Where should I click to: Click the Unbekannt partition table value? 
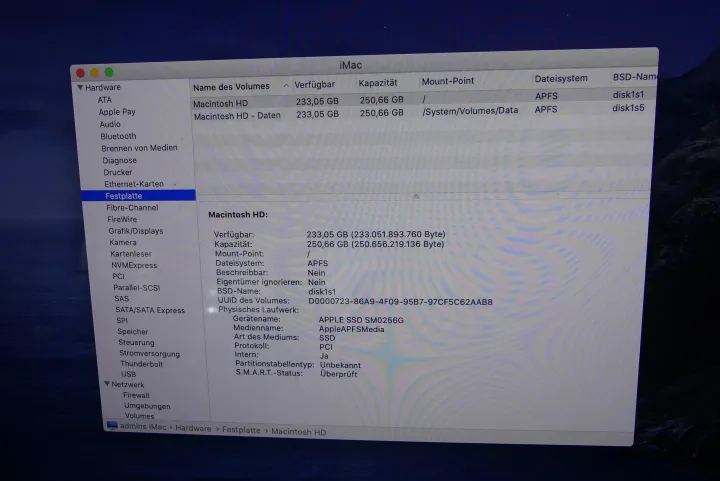[x=340, y=365]
